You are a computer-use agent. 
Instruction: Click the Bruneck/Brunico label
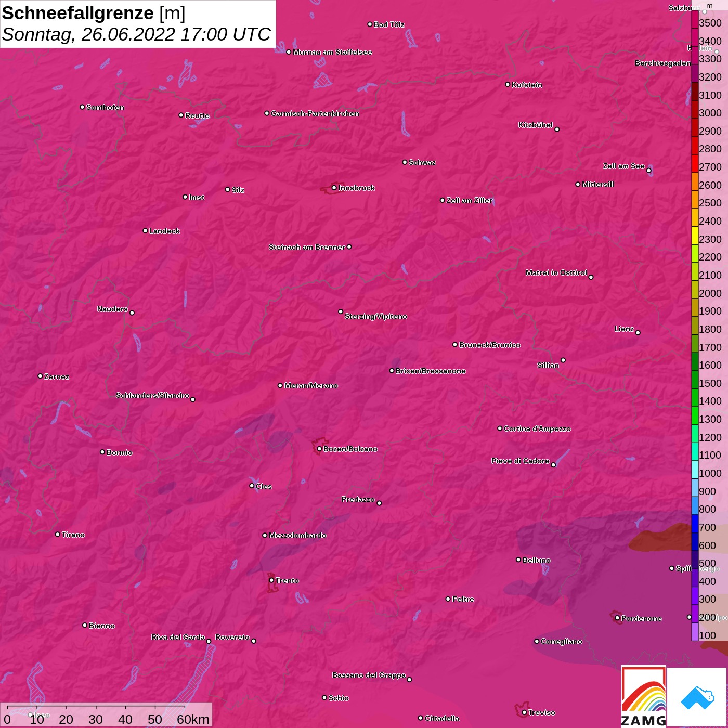[x=490, y=345]
